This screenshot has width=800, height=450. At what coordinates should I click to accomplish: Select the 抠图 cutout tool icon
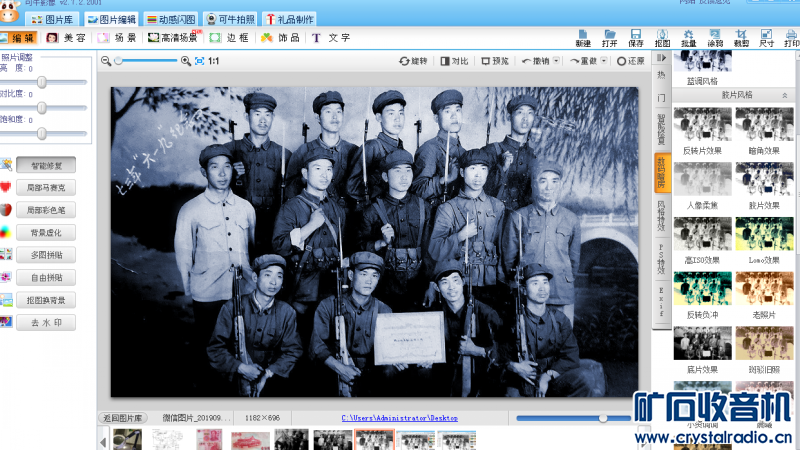[x=662, y=38]
